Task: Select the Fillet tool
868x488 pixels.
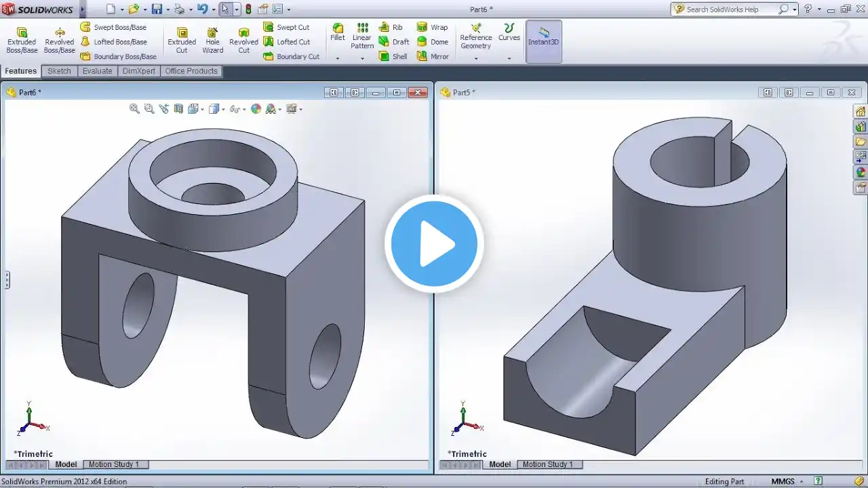Action: pos(338,32)
